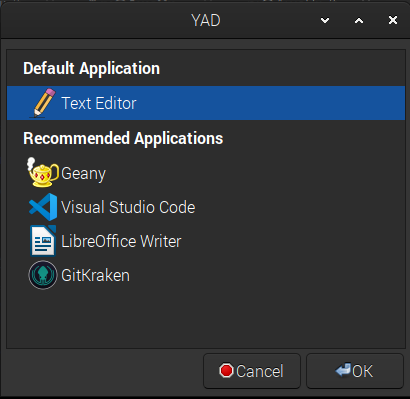Viewport: 410px width, 399px height.
Task: Select the Text Editor label
Action: (99, 103)
